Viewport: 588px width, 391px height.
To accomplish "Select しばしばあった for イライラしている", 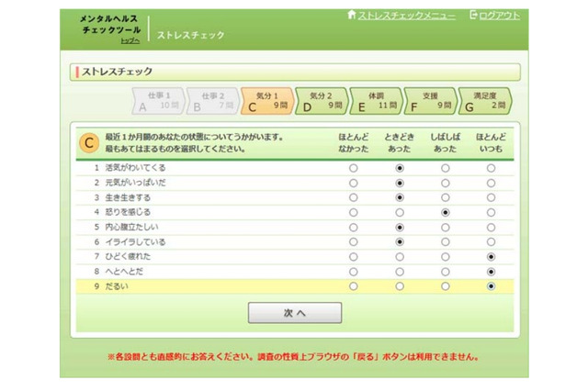I will (445, 242).
